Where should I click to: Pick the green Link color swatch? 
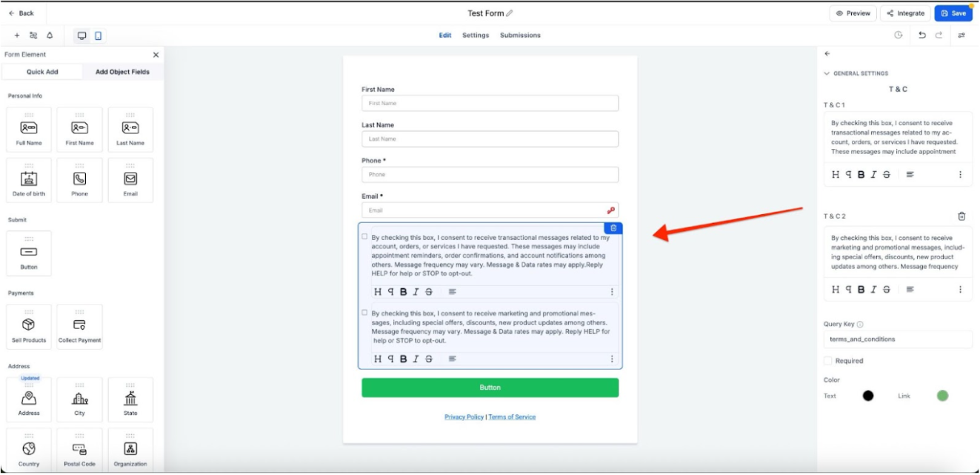click(942, 396)
